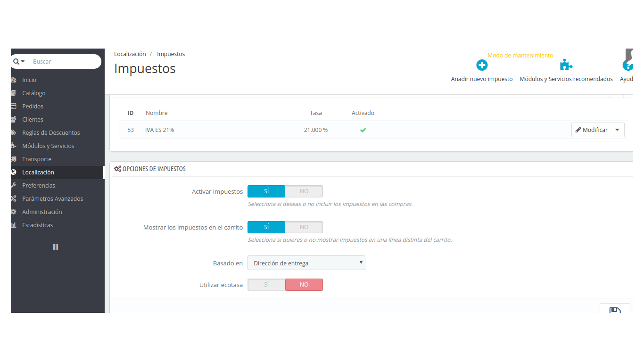Viewport: 644px width, 362px height.
Task: Click the plus icon to add new tax
Action: click(482, 65)
